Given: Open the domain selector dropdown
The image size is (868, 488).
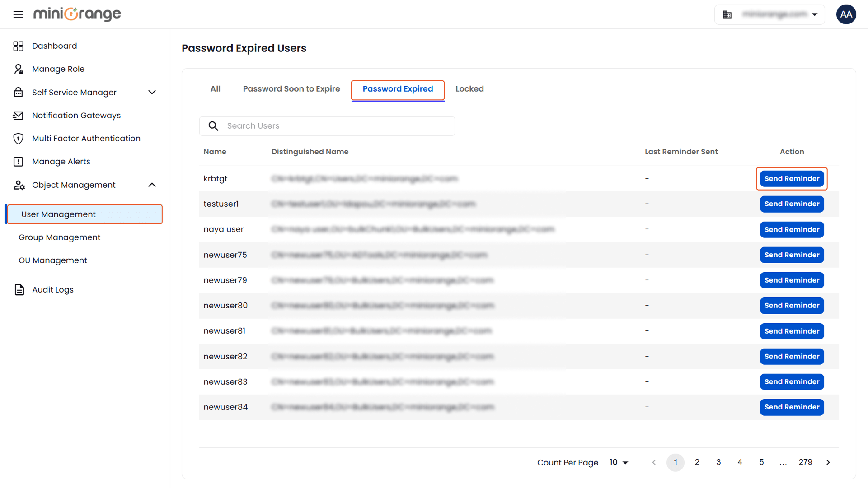Looking at the screenshot, I should 816,14.
